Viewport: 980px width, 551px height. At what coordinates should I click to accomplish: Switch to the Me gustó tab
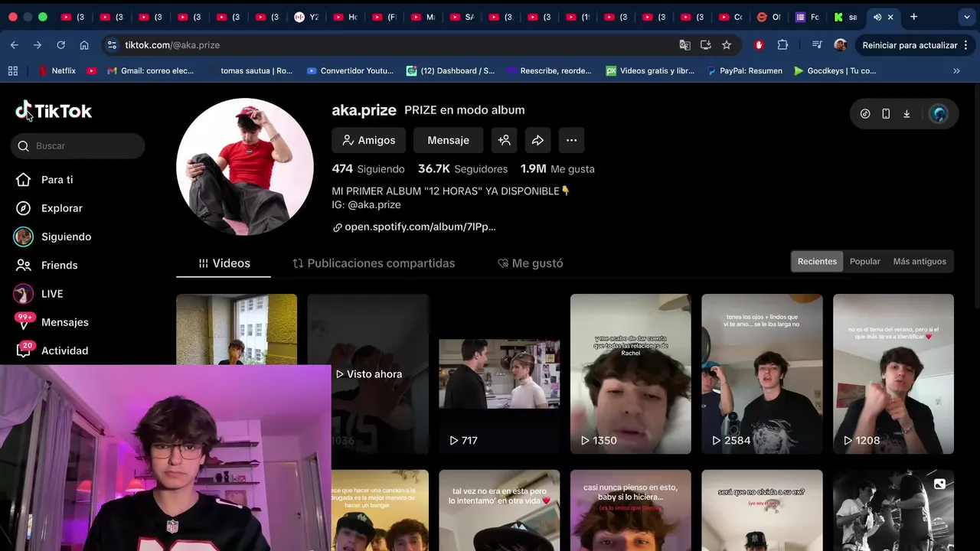point(530,263)
